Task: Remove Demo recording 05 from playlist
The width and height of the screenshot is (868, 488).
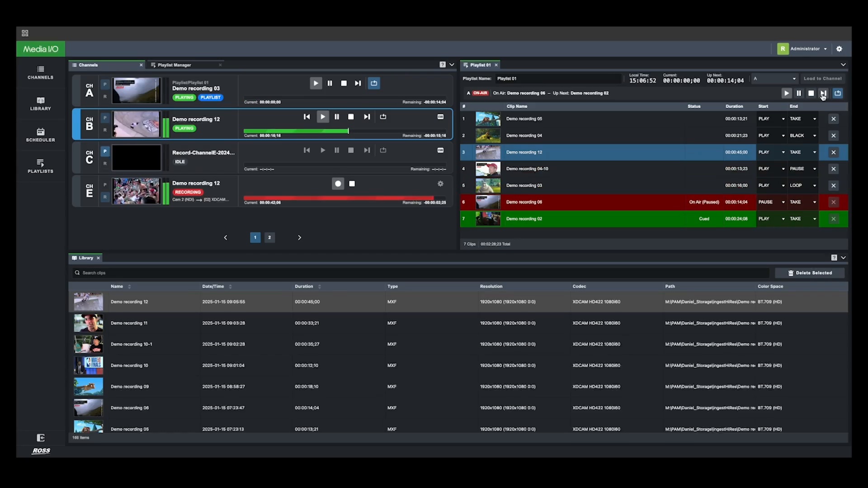Action: click(833, 119)
